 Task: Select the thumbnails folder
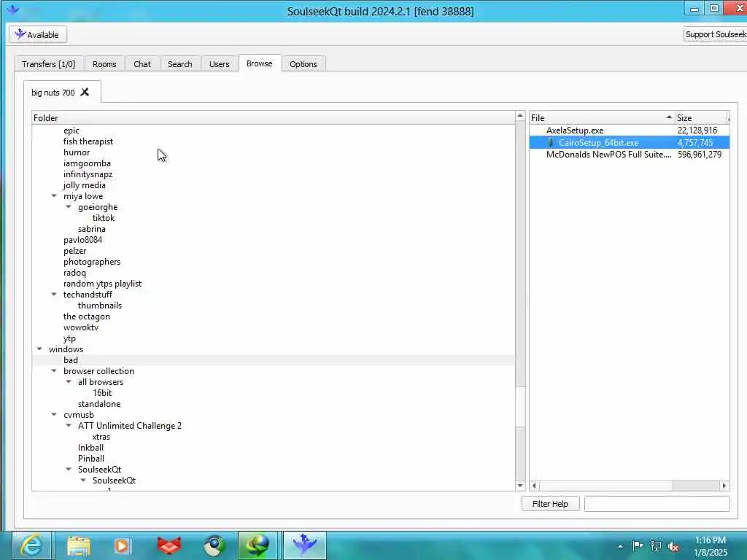[x=100, y=306]
